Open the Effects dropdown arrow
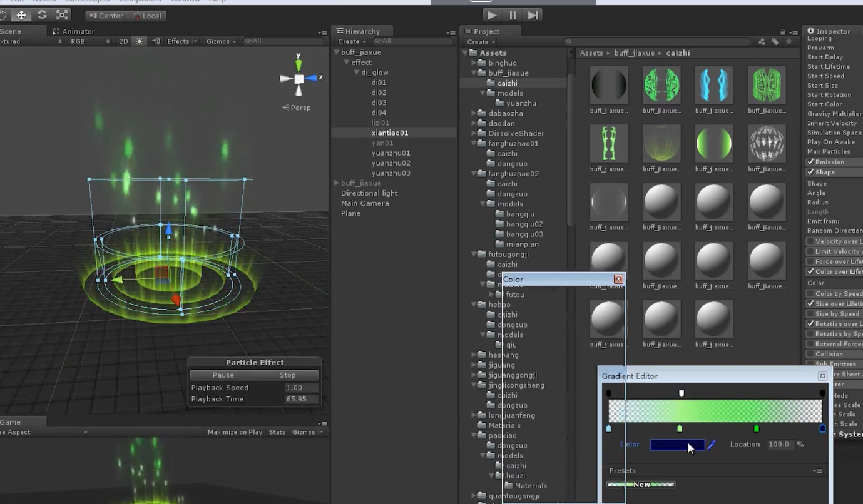 point(195,41)
